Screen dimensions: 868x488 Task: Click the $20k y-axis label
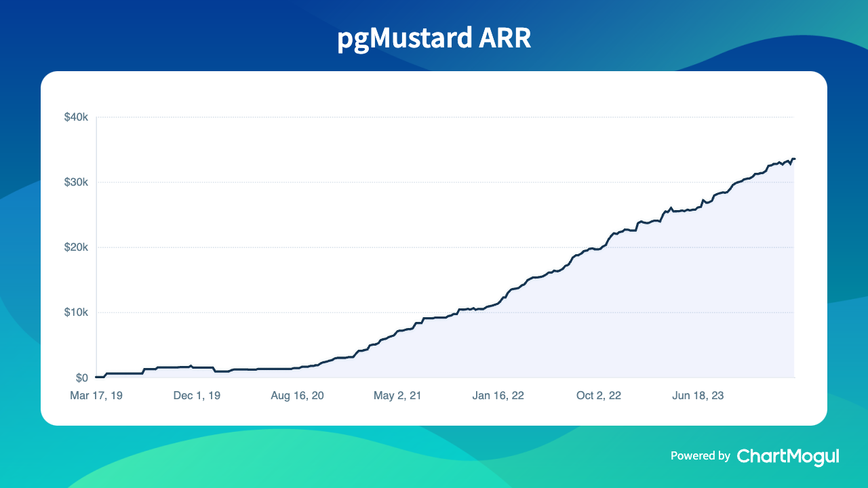click(x=76, y=247)
